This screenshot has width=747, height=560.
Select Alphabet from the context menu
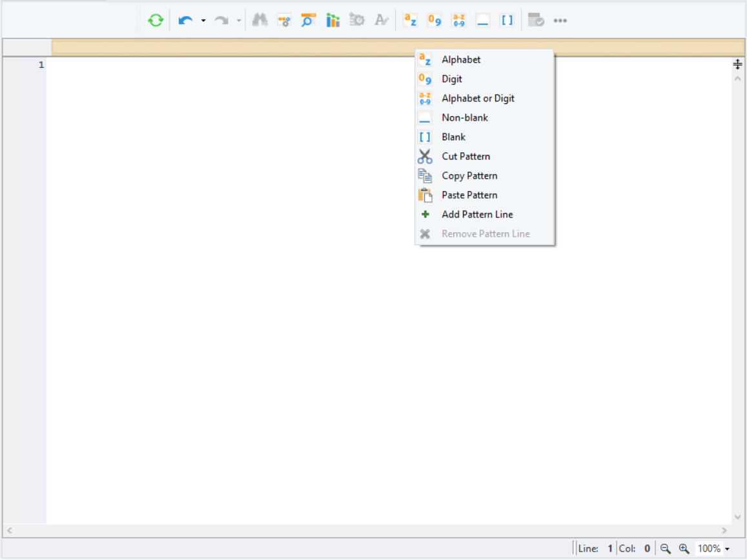point(461,59)
